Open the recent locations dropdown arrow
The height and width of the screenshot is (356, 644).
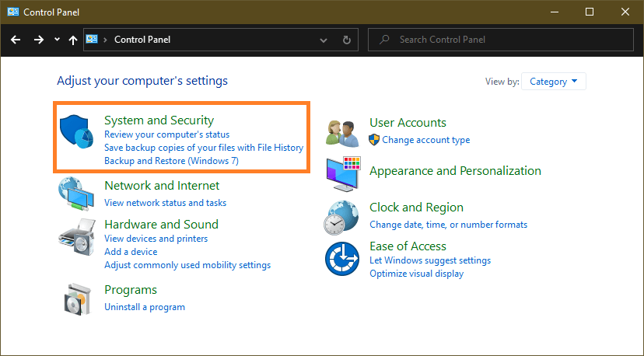[x=57, y=40]
